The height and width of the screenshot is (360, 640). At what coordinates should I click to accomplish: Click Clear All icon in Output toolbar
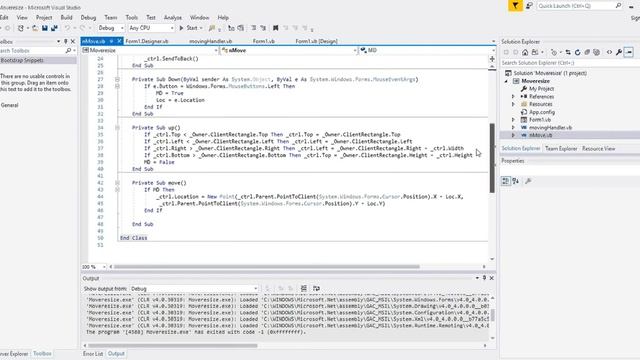(304, 289)
